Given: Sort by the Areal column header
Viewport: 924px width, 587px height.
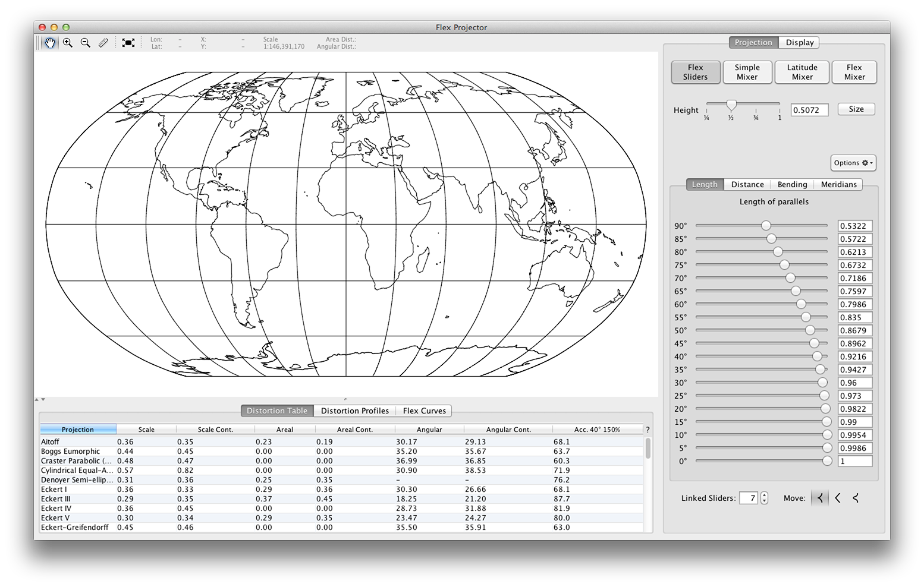Looking at the screenshot, I should 285,430.
